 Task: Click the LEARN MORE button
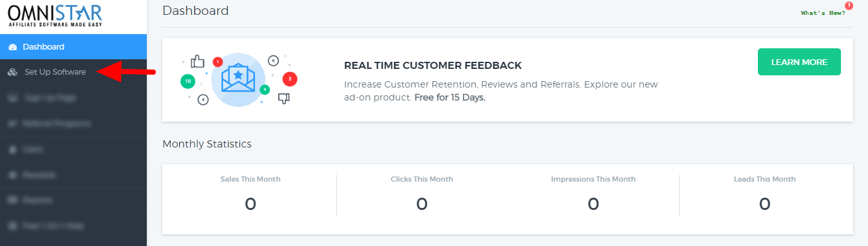point(799,62)
